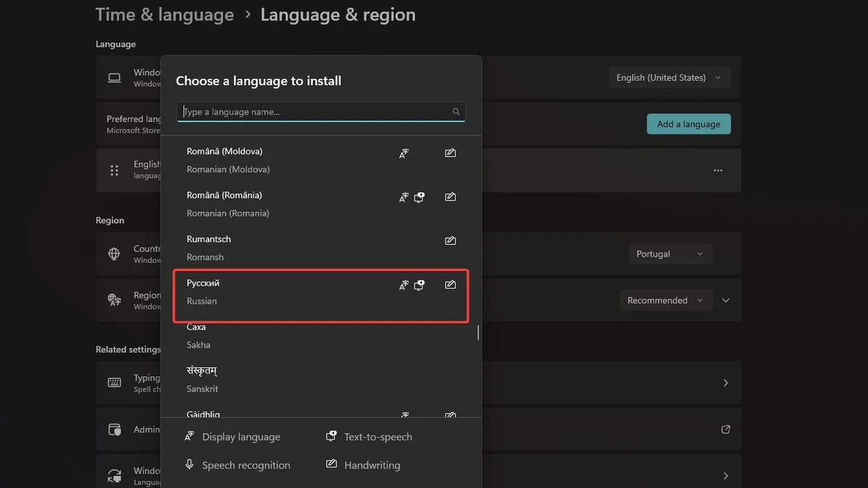The height and width of the screenshot is (488, 868).
Task: Click the search magnifier icon in language box
Action: click(456, 111)
